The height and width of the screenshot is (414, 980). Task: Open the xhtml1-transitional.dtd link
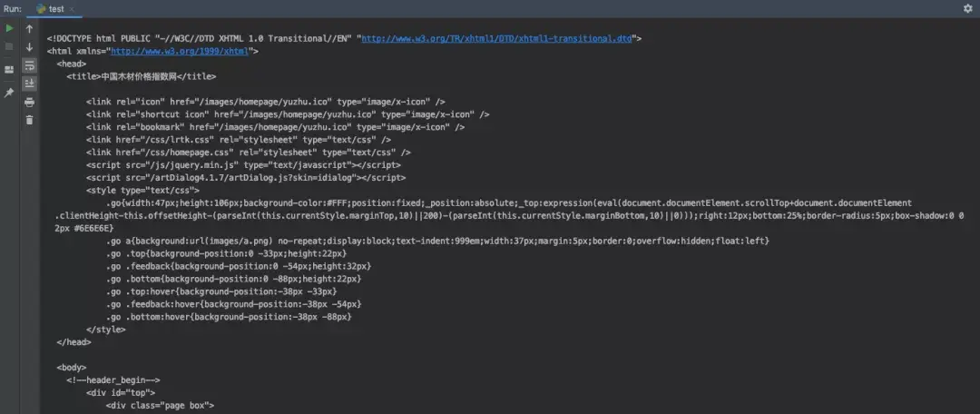tap(497, 38)
